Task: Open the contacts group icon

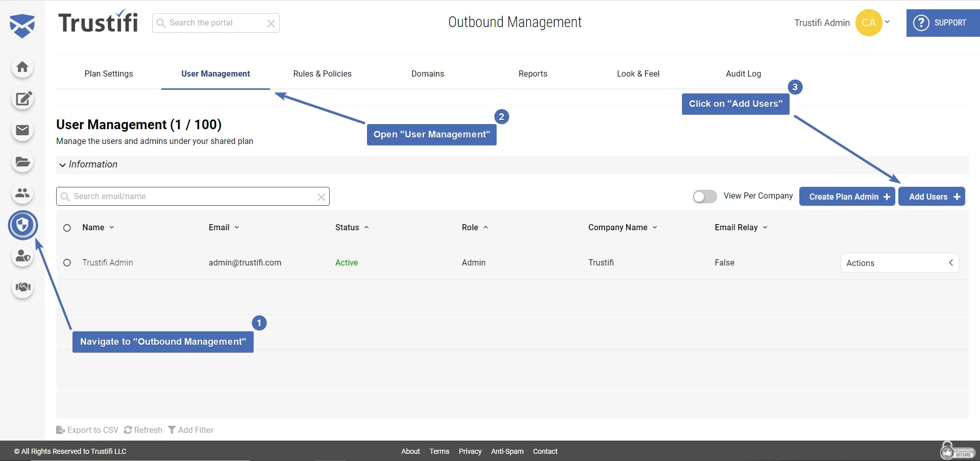Action: (22, 193)
